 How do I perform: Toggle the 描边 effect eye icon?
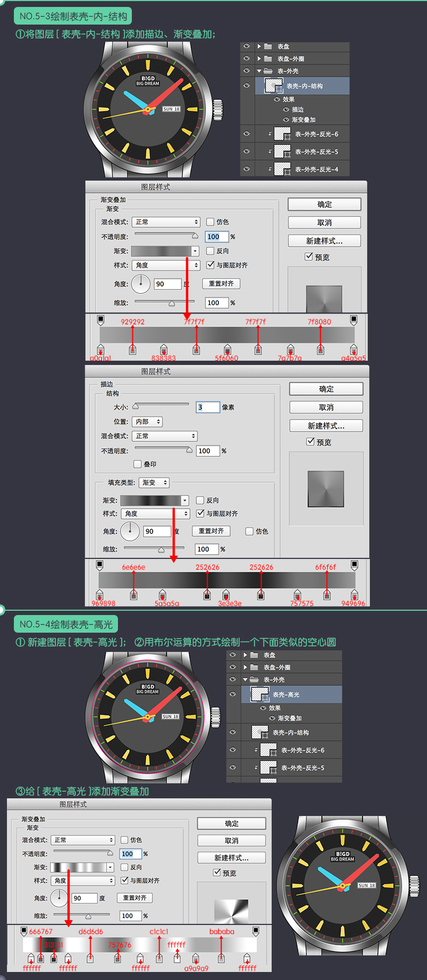coord(286,110)
